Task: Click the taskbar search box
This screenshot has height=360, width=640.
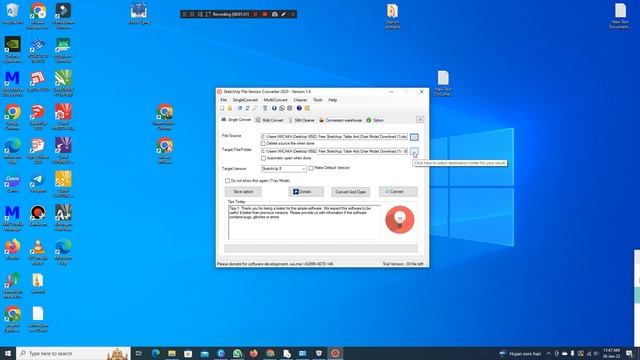Action: (x=73, y=353)
